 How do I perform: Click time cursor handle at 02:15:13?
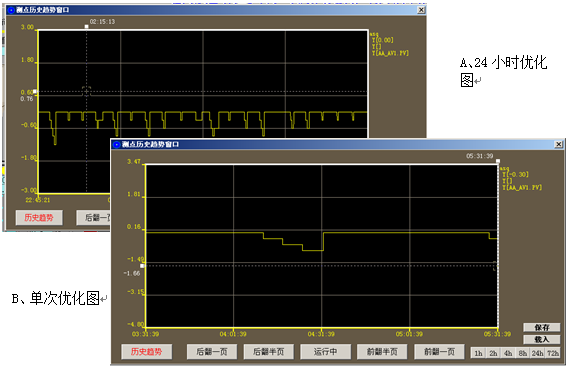point(86,26)
